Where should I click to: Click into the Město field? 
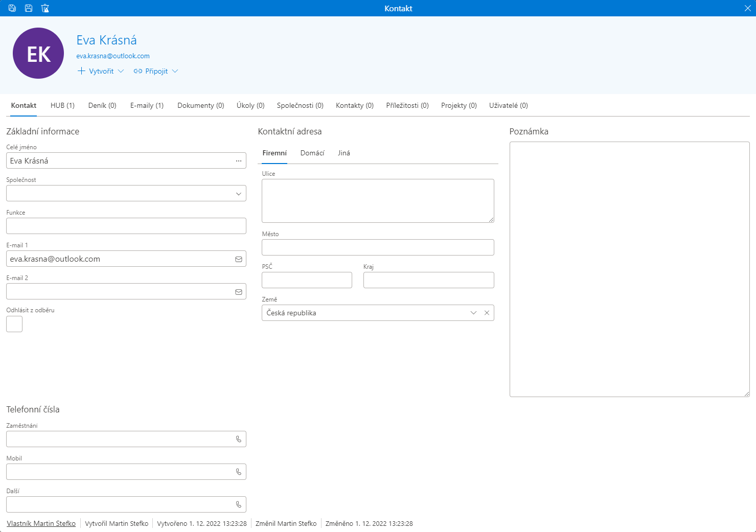(x=378, y=247)
